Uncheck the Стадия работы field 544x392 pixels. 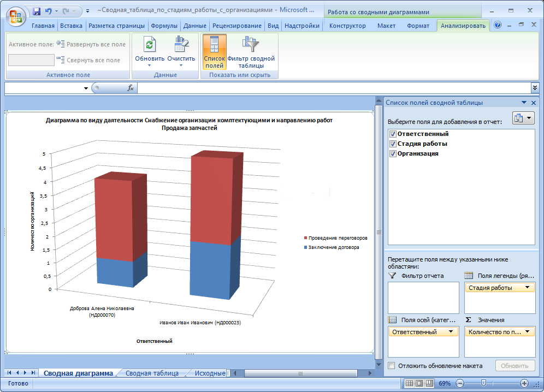click(x=393, y=144)
